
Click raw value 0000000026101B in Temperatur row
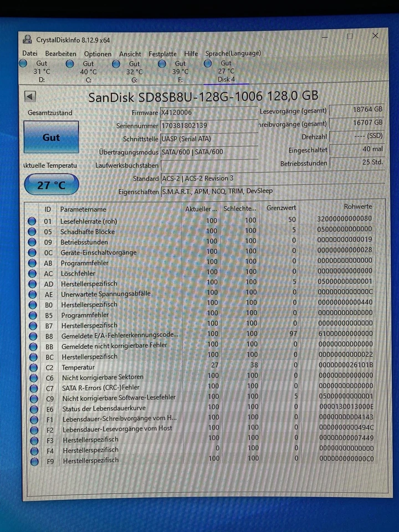tap(346, 365)
